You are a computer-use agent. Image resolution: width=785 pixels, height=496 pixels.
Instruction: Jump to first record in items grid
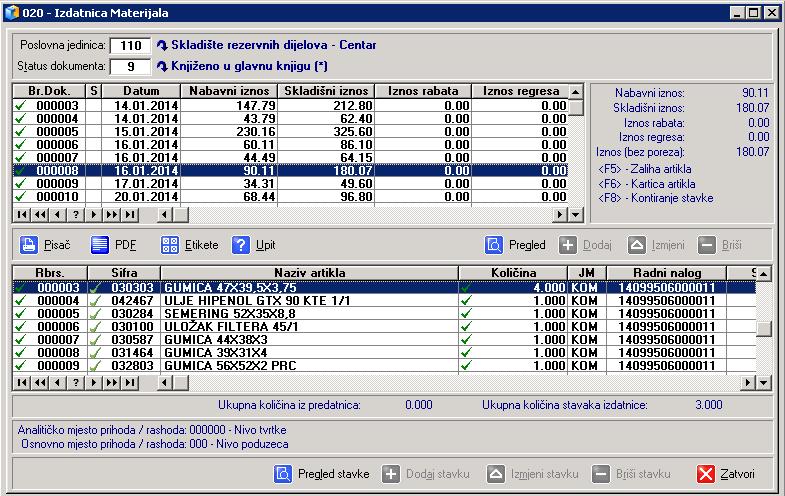pyautogui.click(x=22, y=383)
